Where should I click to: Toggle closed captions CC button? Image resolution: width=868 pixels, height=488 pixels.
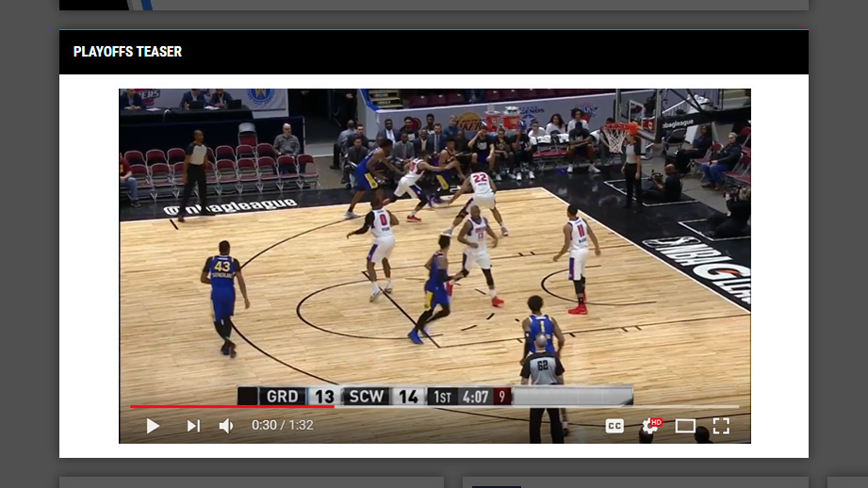coord(614,426)
